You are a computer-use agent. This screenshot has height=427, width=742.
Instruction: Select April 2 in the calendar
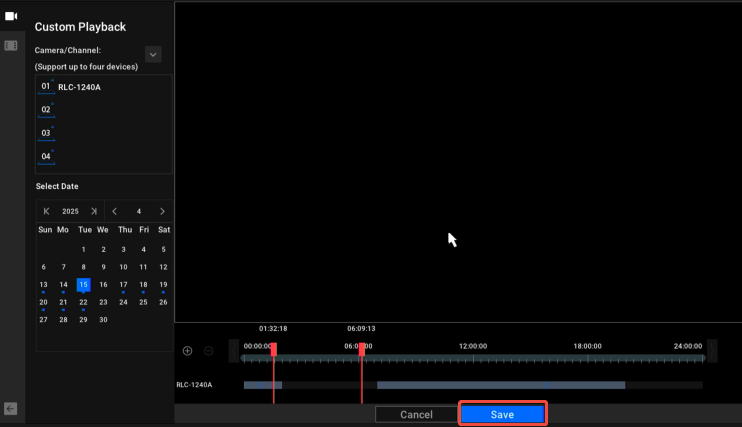click(x=103, y=249)
